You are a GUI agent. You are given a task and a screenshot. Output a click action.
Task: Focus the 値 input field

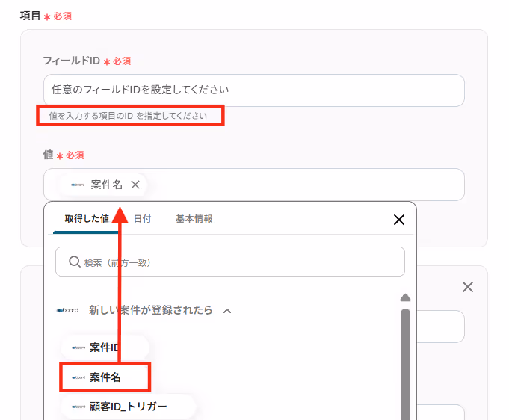point(254,185)
